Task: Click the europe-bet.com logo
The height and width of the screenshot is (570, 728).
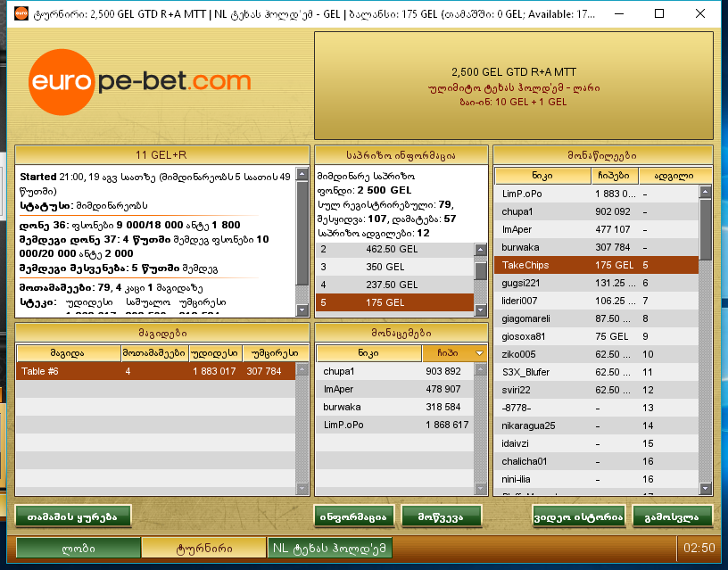Action: click(139, 82)
